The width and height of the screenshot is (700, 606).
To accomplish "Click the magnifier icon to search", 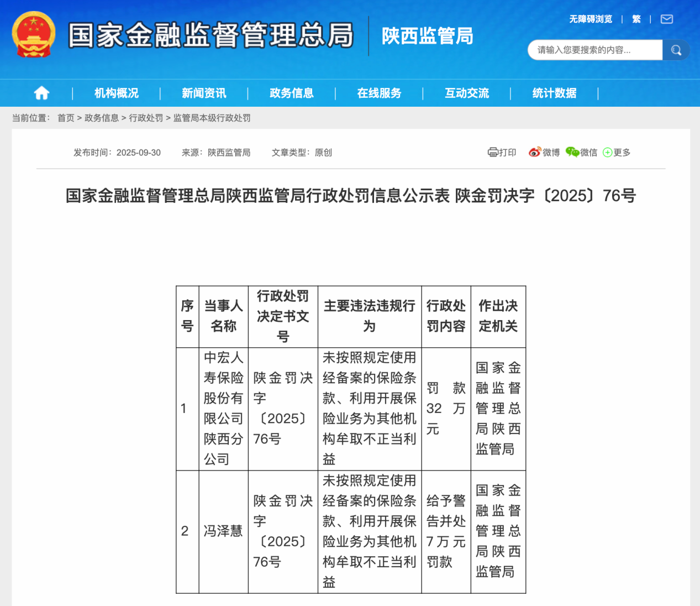I will point(676,50).
